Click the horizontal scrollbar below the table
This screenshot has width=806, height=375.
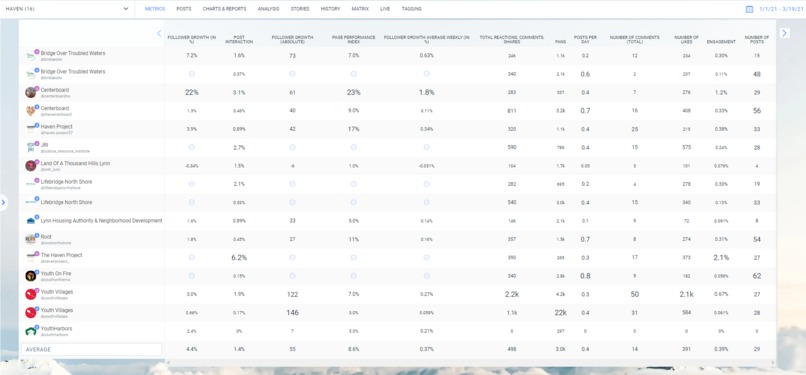470,363
